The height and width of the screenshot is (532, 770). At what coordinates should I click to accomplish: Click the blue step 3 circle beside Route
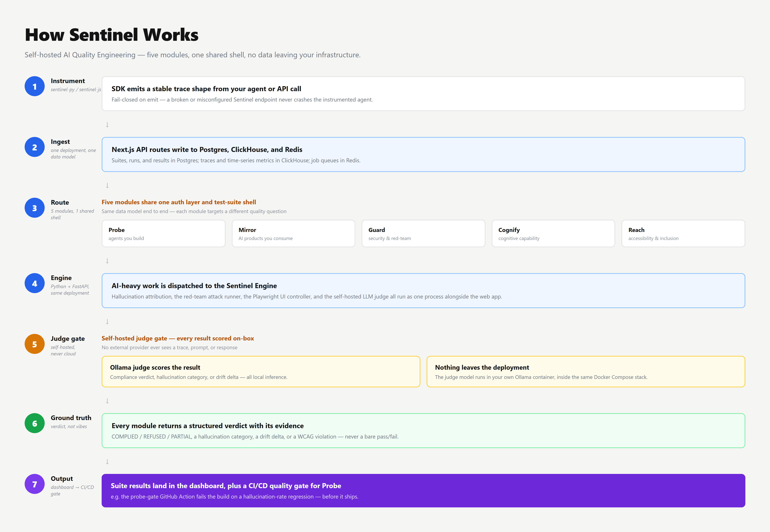coord(34,208)
